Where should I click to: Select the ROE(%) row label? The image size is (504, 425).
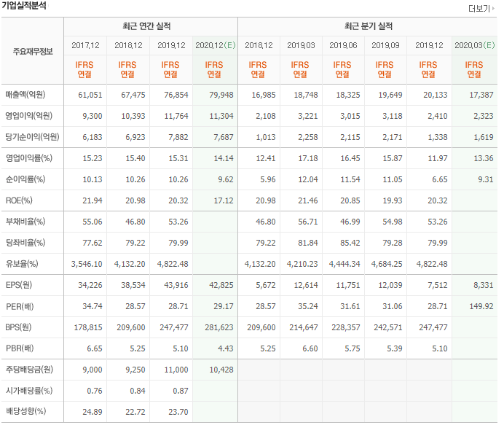pos(19,200)
